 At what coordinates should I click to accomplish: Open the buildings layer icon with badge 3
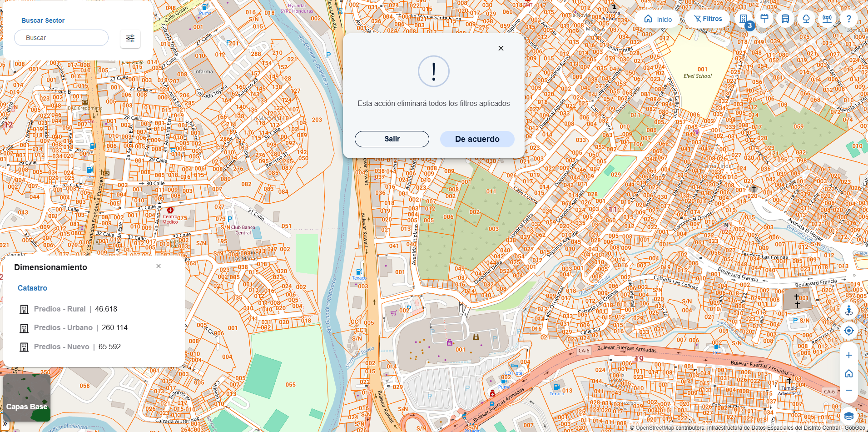(x=744, y=19)
